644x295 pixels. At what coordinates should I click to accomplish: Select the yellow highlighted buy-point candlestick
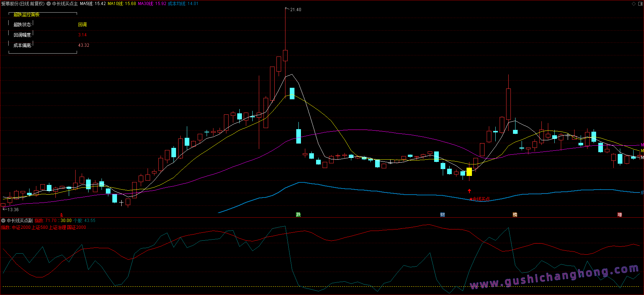point(469,172)
